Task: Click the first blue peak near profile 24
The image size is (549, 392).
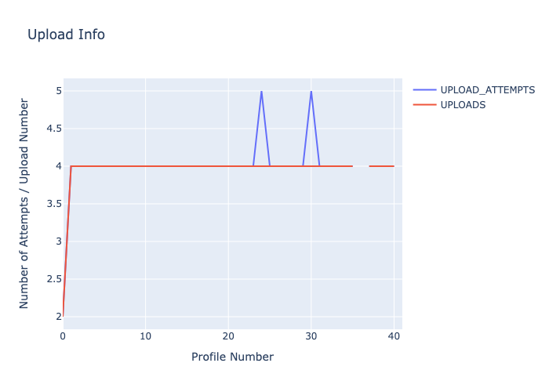Action: (x=261, y=92)
